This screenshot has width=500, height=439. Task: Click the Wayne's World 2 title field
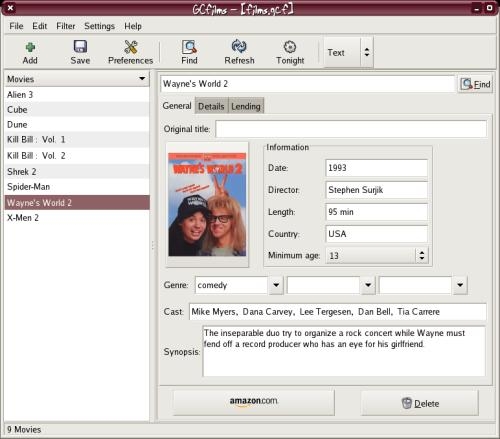[x=308, y=84]
